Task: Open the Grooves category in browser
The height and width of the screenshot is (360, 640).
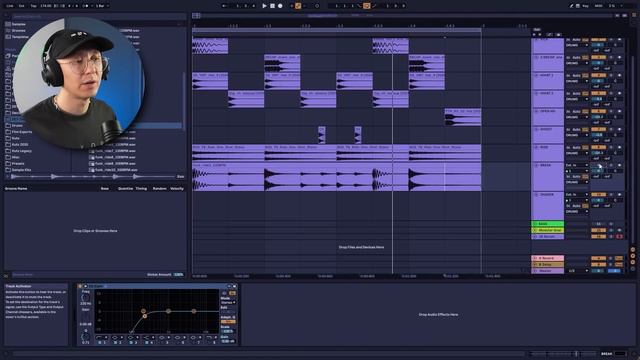Action: coord(18,31)
